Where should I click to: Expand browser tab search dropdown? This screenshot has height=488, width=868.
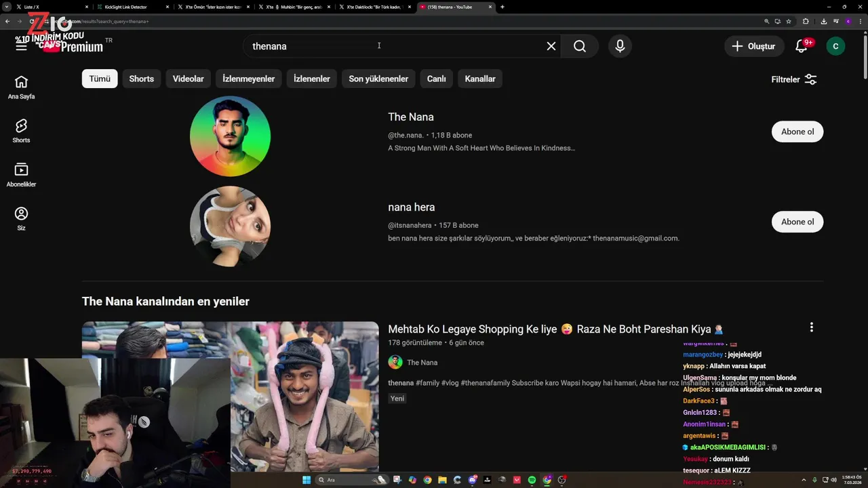tap(7, 7)
